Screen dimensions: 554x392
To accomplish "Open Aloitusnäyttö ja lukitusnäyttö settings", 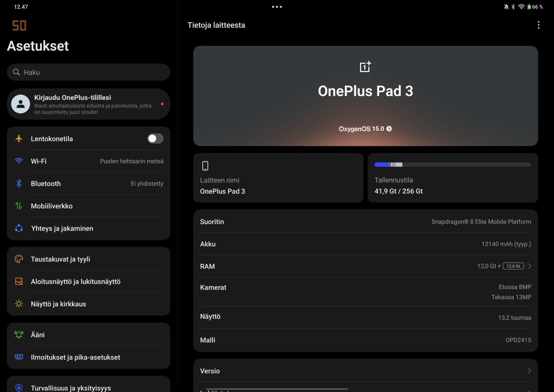I will tap(88, 282).
